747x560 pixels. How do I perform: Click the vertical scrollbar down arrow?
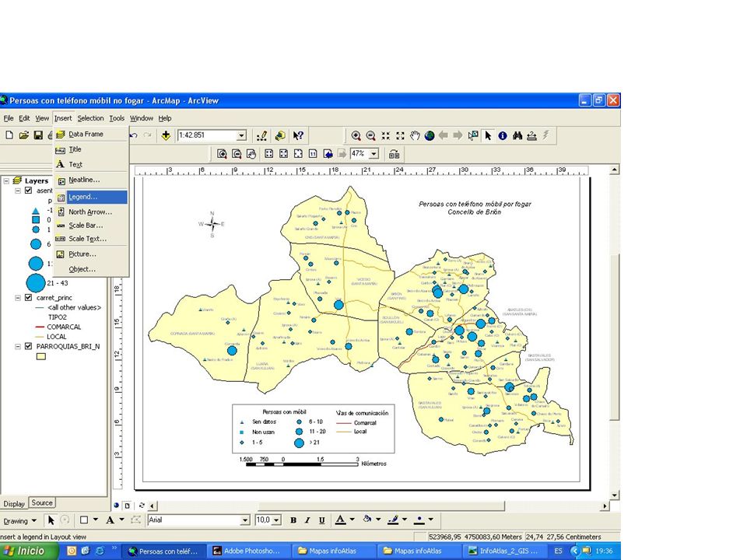[615, 495]
